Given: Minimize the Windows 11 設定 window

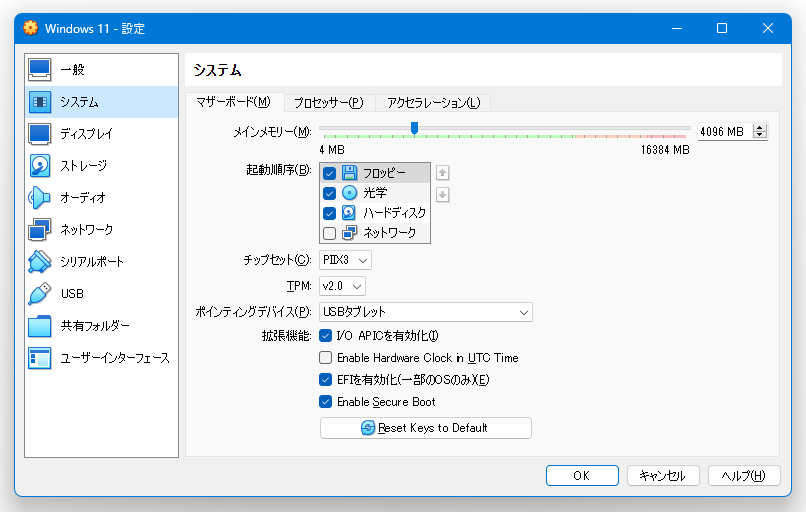Looking at the screenshot, I should (677, 28).
